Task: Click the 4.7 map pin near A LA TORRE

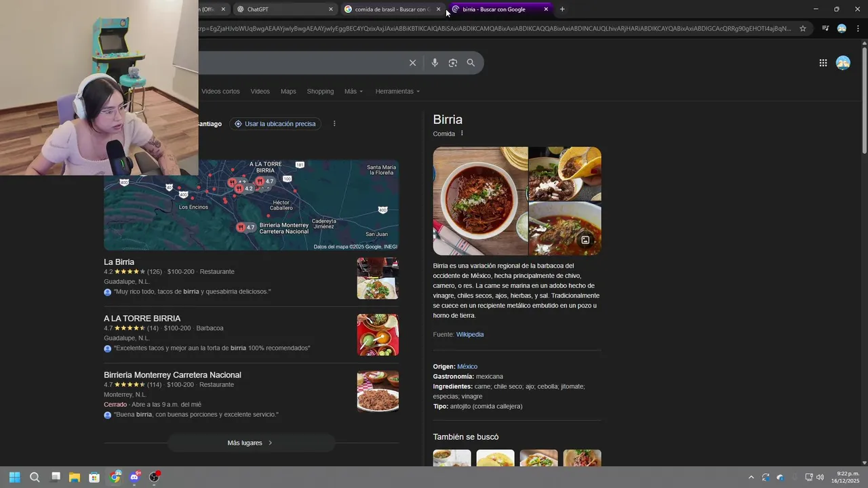Action: point(264,182)
